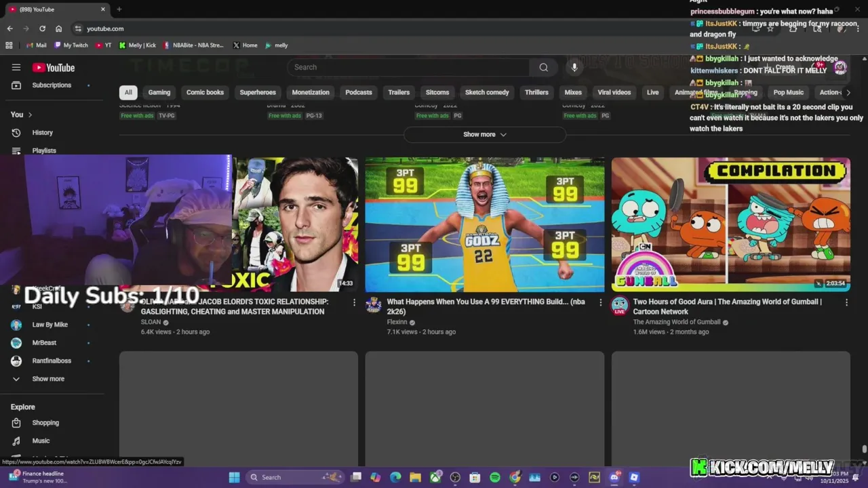Go back with browser back arrow
The image size is (868, 488).
tap(9, 28)
